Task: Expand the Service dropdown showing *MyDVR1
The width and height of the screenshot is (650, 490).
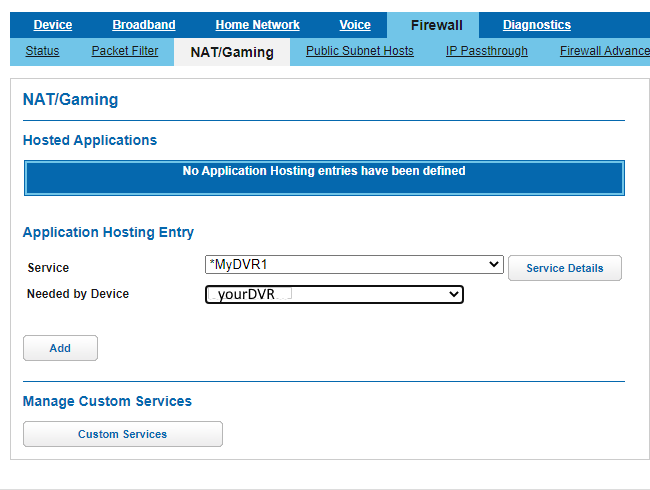Action: point(353,264)
